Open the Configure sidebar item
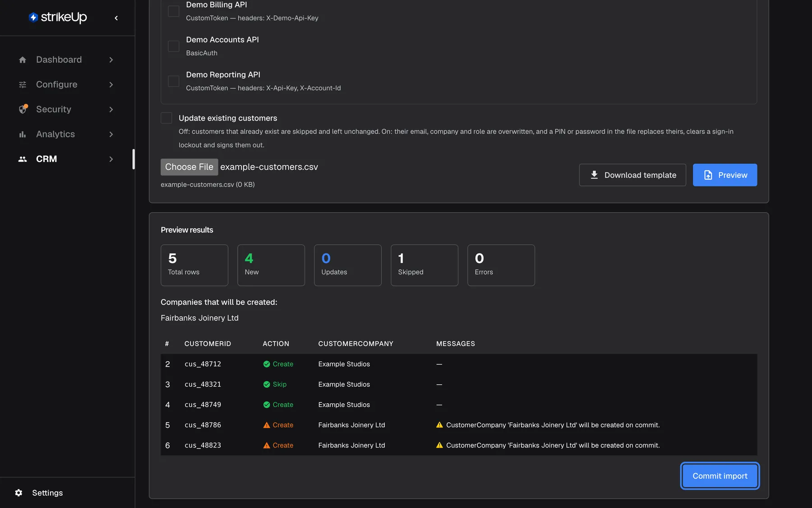812x508 pixels. pos(67,84)
